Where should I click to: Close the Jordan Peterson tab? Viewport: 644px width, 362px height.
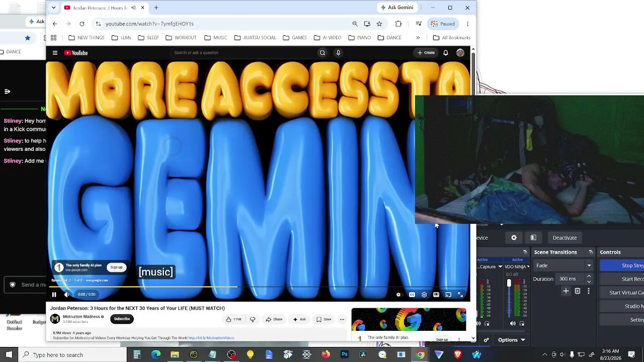click(143, 8)
